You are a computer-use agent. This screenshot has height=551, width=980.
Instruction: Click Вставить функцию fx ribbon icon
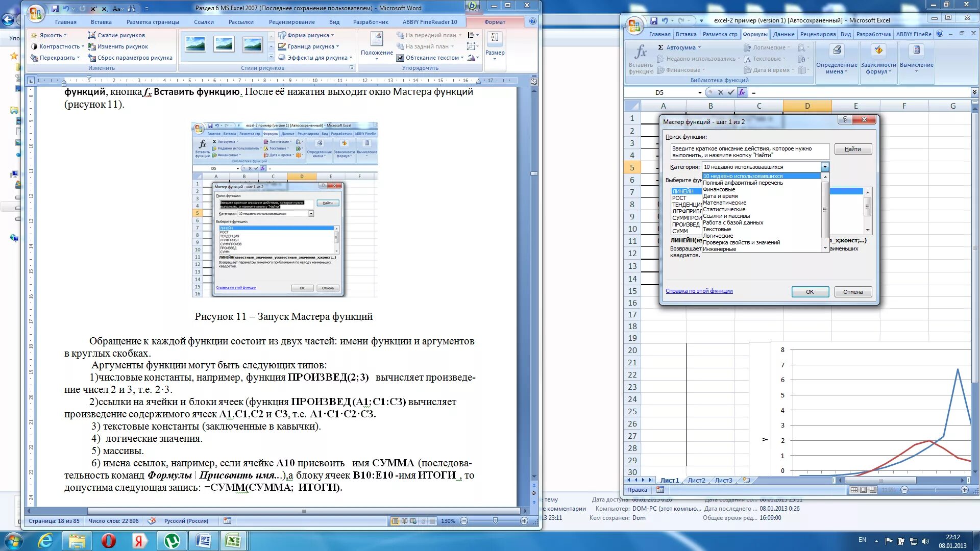(x=641, y=53)
